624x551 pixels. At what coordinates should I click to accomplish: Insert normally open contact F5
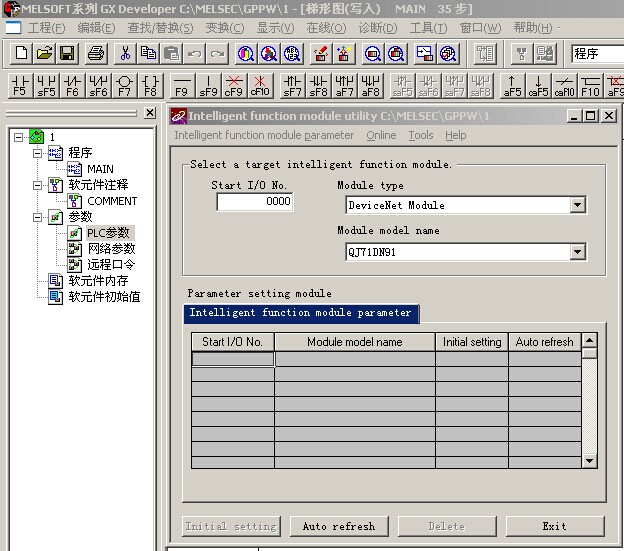click(x=20, y=85)
